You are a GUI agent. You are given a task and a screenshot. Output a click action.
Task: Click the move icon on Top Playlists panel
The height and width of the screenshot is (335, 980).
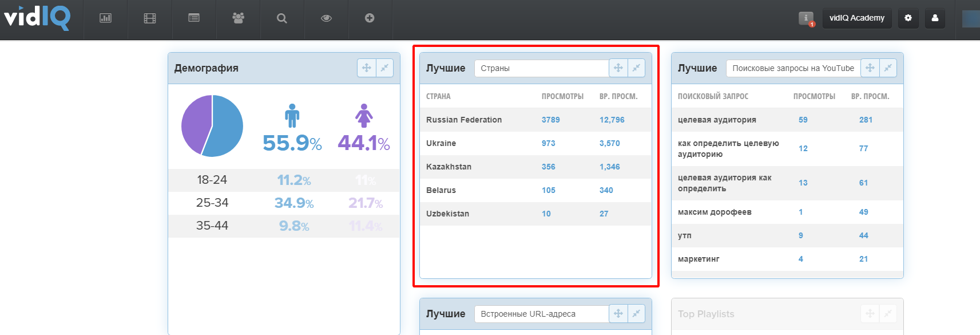point(870,313)
